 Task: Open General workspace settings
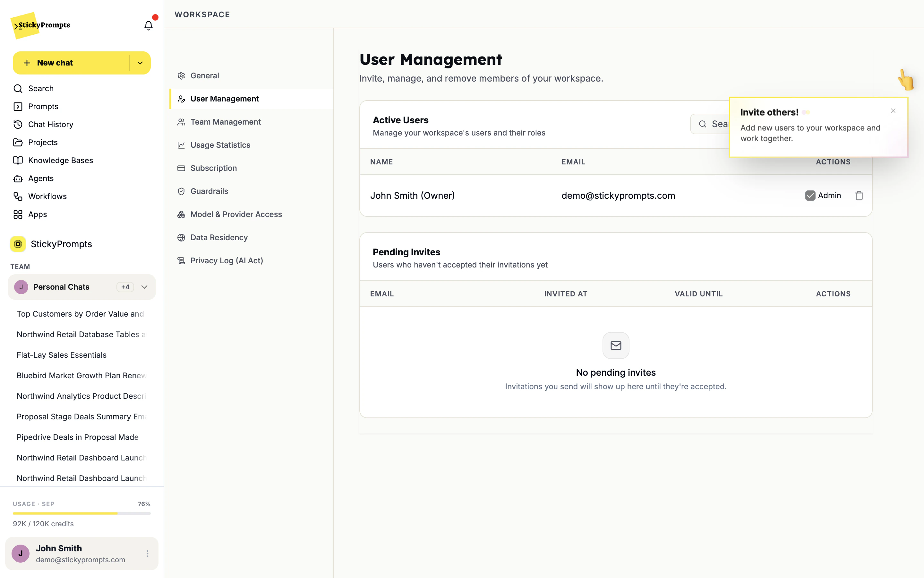tap(251, 76)
